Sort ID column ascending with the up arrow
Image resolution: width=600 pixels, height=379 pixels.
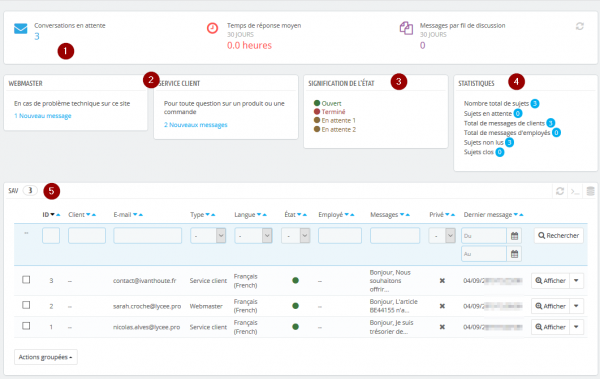pos(58,215)
